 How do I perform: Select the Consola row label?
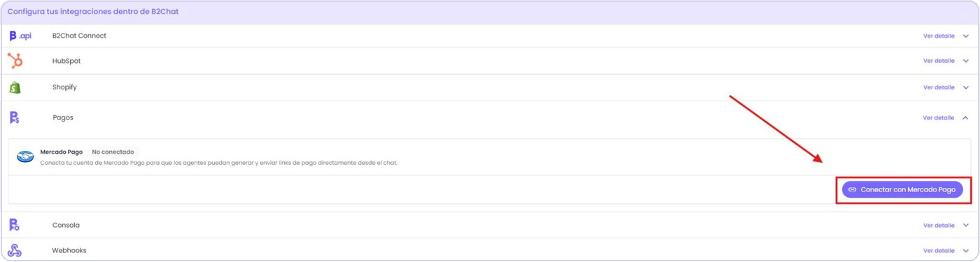point(66,225)
